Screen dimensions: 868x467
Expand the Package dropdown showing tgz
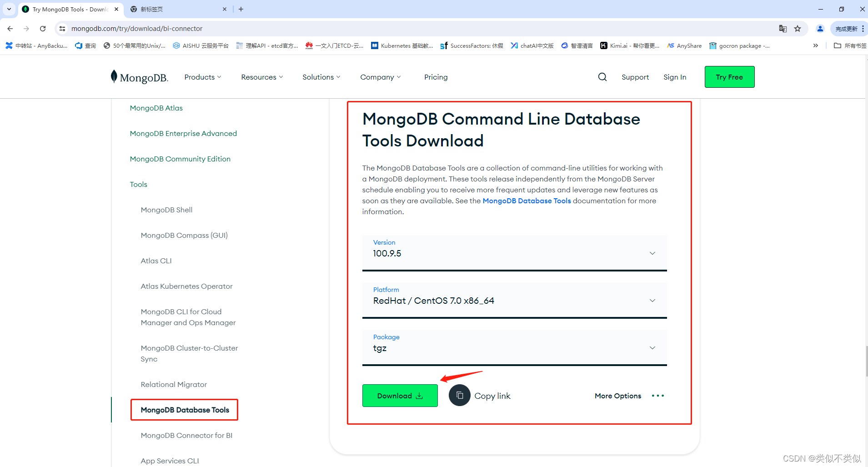(x=652, y=347)
